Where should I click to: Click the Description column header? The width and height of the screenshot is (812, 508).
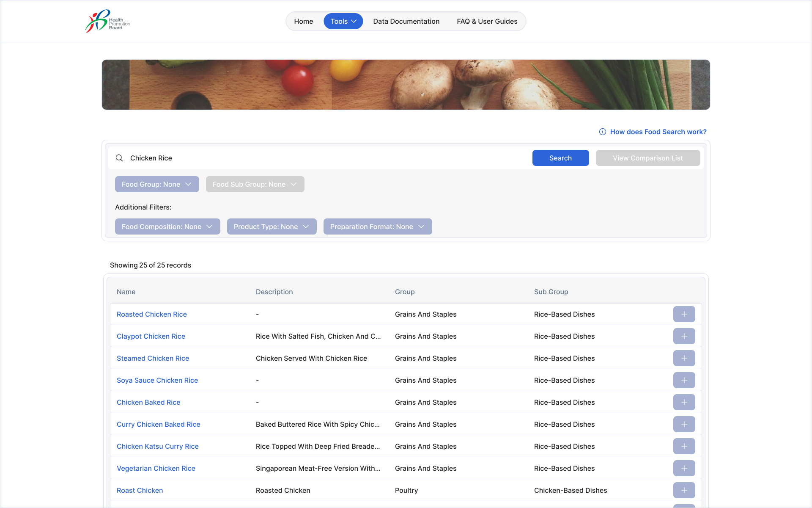pos(274,292)
